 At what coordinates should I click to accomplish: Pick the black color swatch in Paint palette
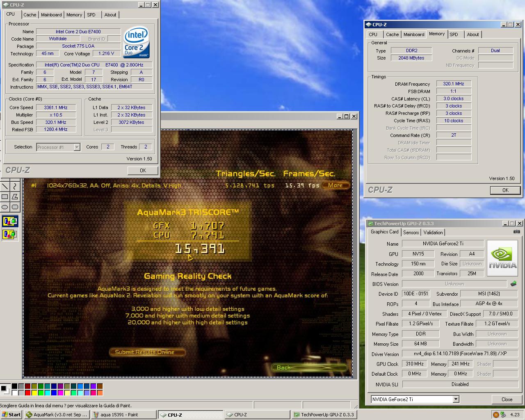pos(14,386)
